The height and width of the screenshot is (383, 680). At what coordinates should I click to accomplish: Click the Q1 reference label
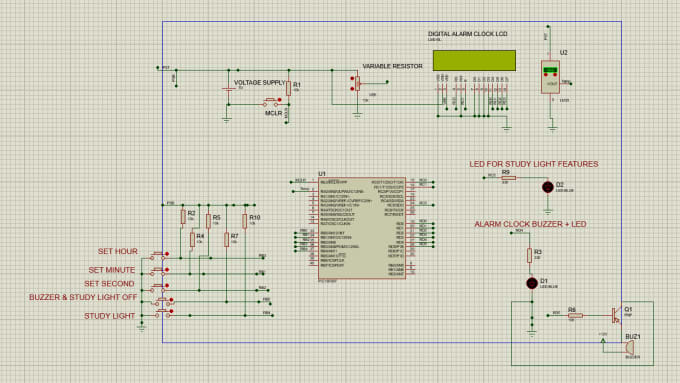click(628, 309)
